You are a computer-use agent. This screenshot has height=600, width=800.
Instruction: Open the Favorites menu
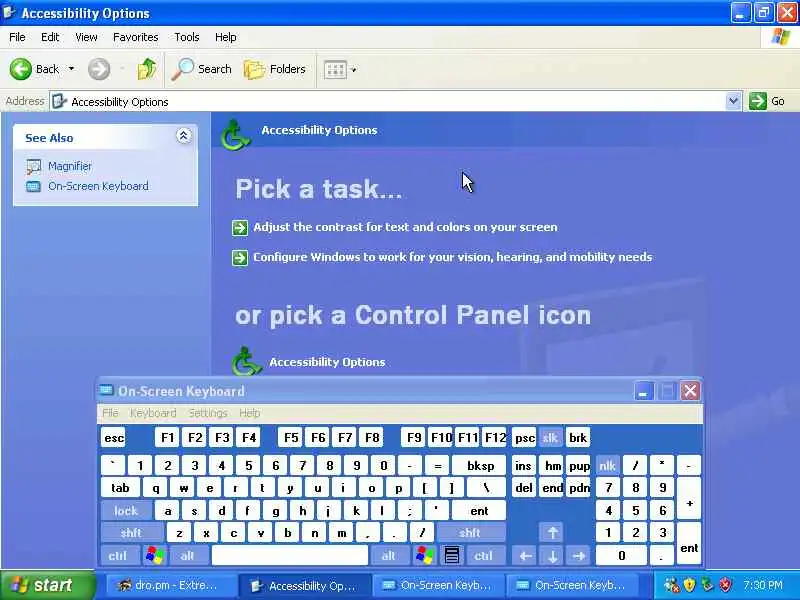(x=135, y=37)
